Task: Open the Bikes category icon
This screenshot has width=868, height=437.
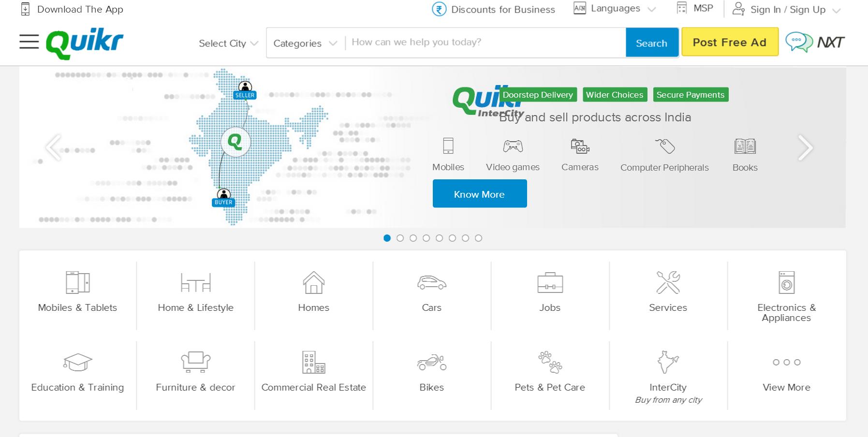Action: click(431, 362)
